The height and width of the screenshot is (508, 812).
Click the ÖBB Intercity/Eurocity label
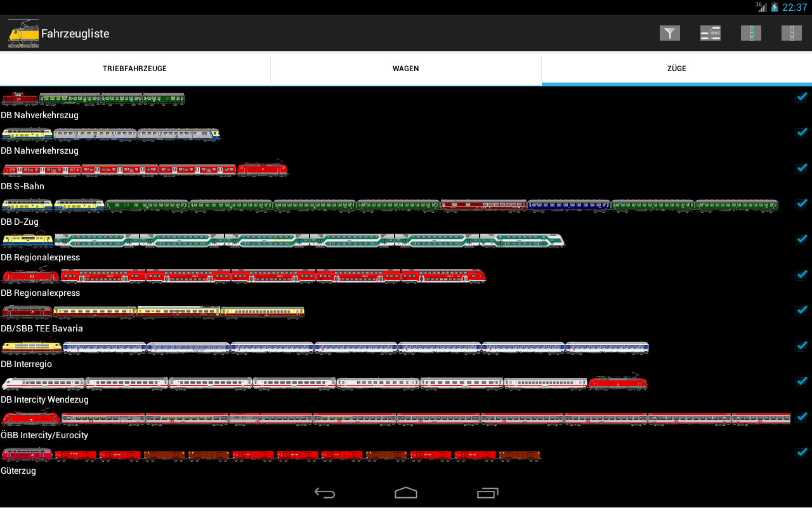44,436
